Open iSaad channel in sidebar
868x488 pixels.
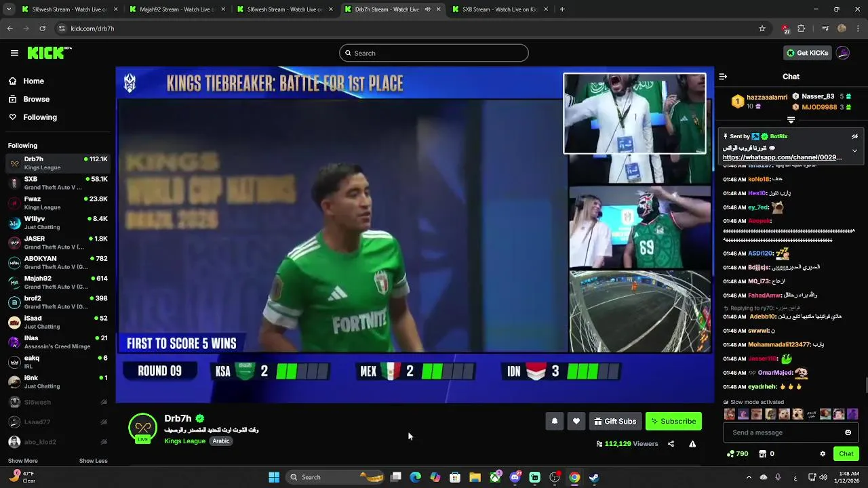(x=58, y=322)
